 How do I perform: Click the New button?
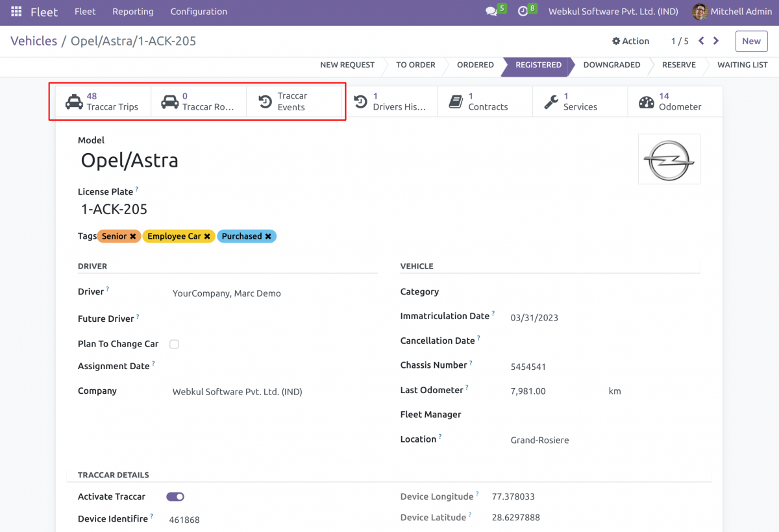[x=751, y=41]
